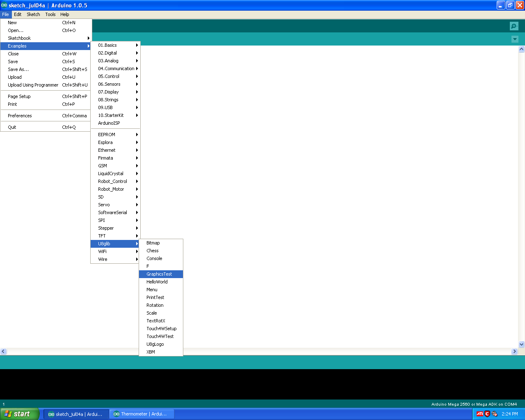Open the Tools menu
The width and height of the screenshot is (525, 420).
coord(50,14)
